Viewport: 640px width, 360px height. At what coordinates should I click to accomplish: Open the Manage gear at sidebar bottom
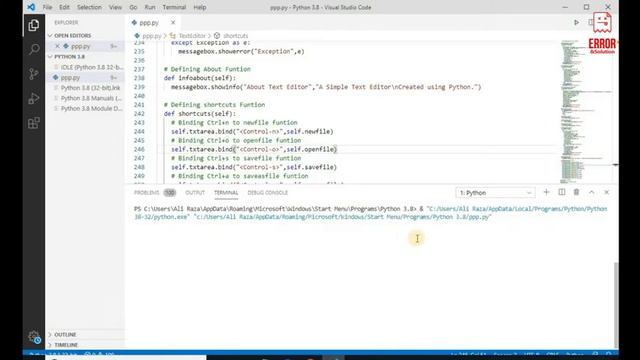(x=34, y=337)
